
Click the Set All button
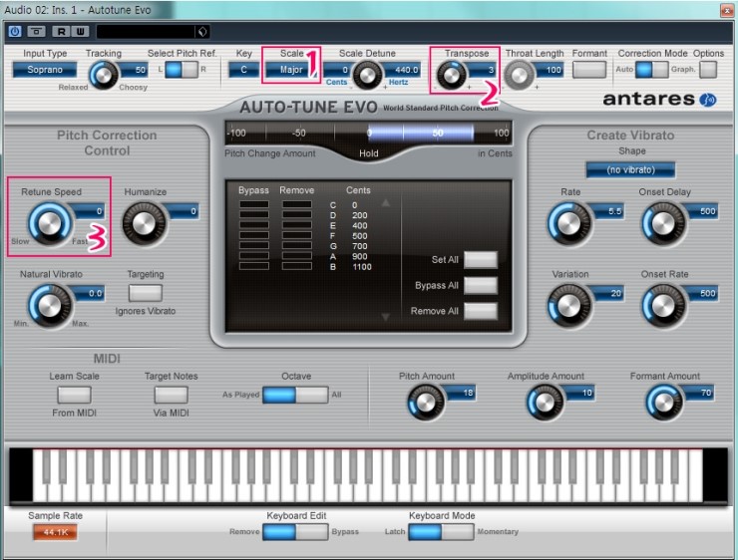pos(481,259)
